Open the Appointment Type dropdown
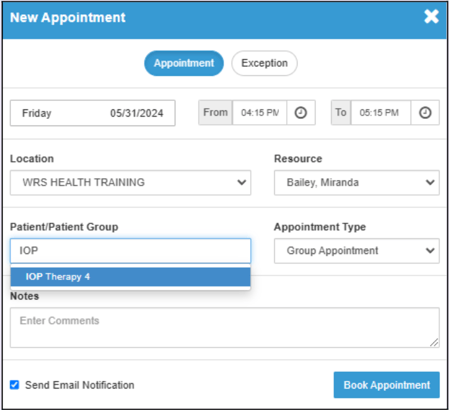 click(x=357, y=251)
